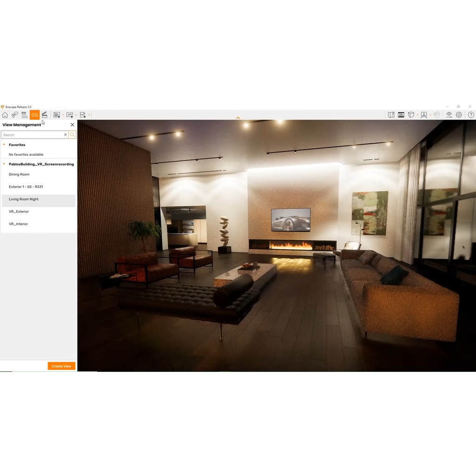Select the screenshot export icon
The image size is (476, 476).
coord(56,115)
